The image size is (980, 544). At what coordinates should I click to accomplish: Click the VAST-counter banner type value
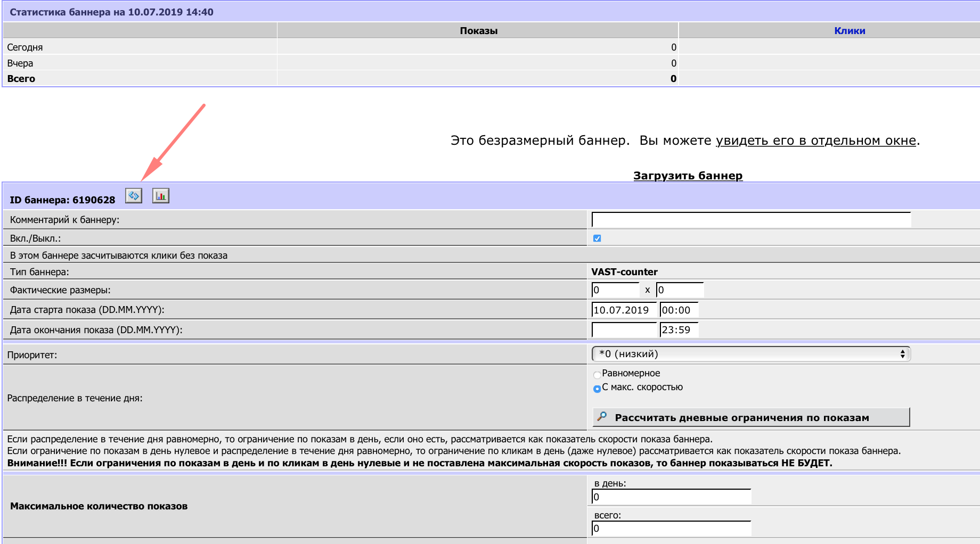pyautogui.click(x=624, y=272)
